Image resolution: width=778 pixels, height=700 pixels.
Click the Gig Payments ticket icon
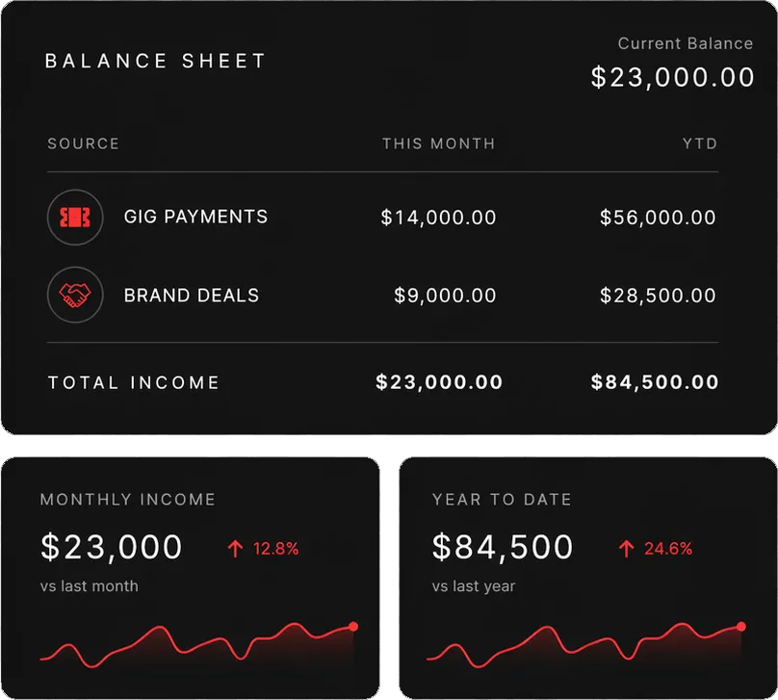pos(75,218)
